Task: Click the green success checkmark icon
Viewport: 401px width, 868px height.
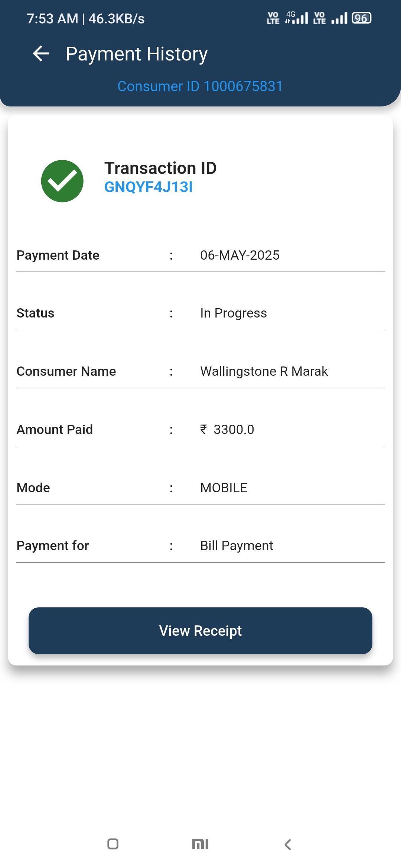Action: 62,181
